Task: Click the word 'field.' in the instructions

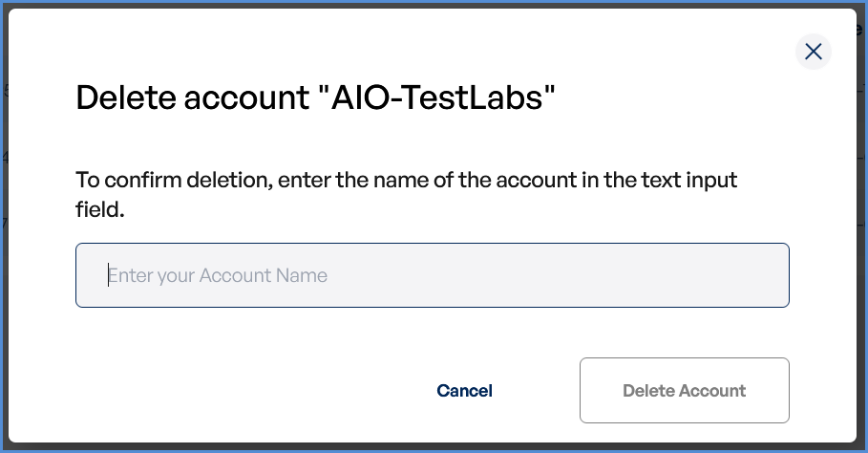Action: tap(100, 209)
